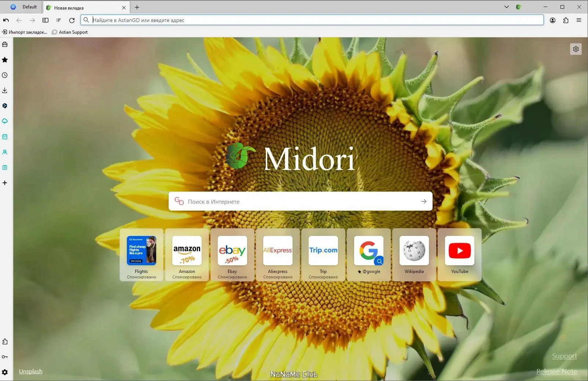This screenshot has width=588, height=381.
Task: Open the Aliexpress shortcut tile
Action: coord(278,255)
